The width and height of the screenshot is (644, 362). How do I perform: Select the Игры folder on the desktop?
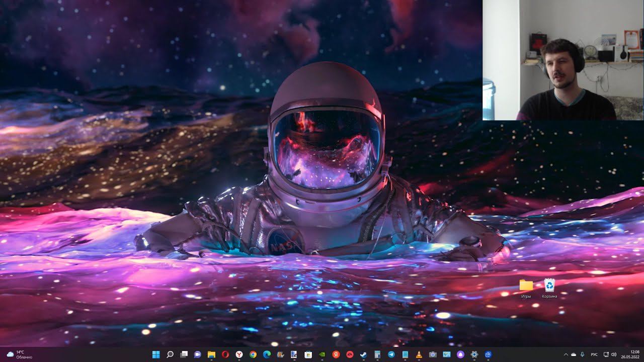(x=526, y=289)
